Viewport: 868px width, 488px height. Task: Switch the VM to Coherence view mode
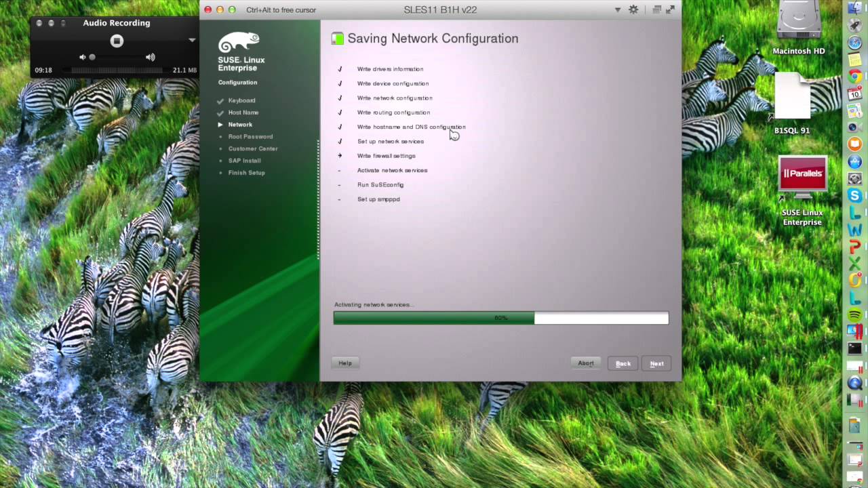point(656,9)
